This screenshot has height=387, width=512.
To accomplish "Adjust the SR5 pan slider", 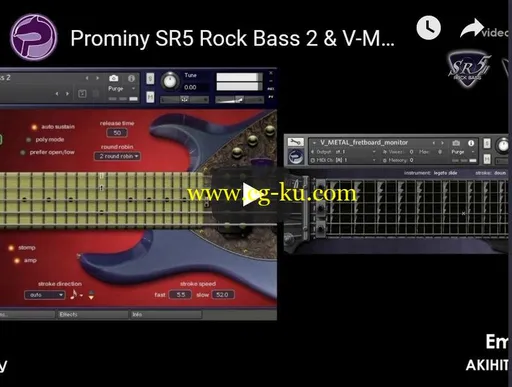I will (x=185, y=99).
